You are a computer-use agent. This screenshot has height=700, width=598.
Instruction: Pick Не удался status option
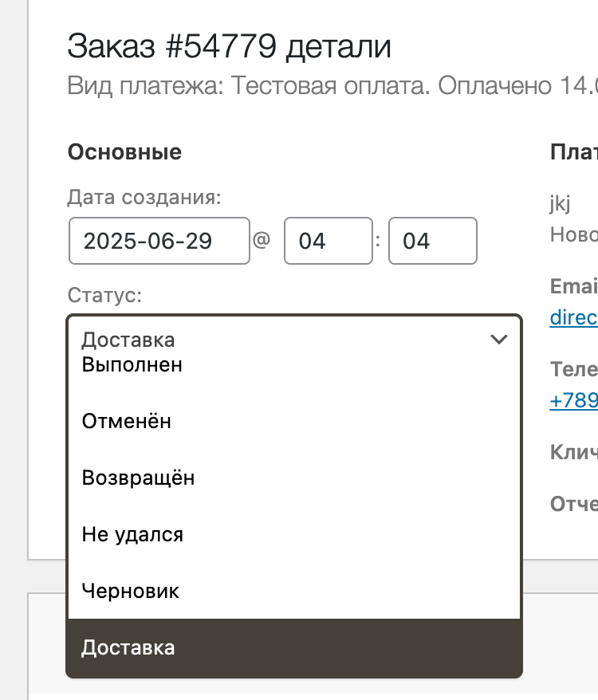pyautogui.click(x=294, y=534)
